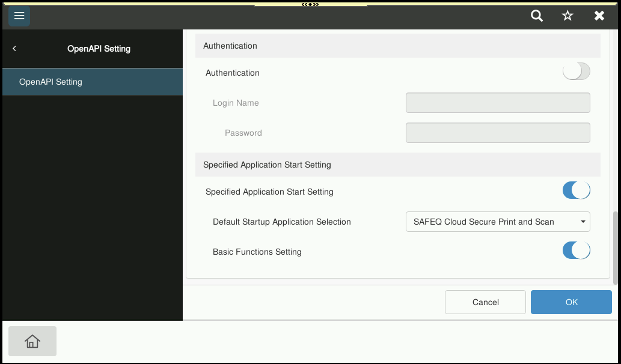The width and height of the screenshot is (621, 364).
Task: Open the hamburger menu
Action: point(19,16)
